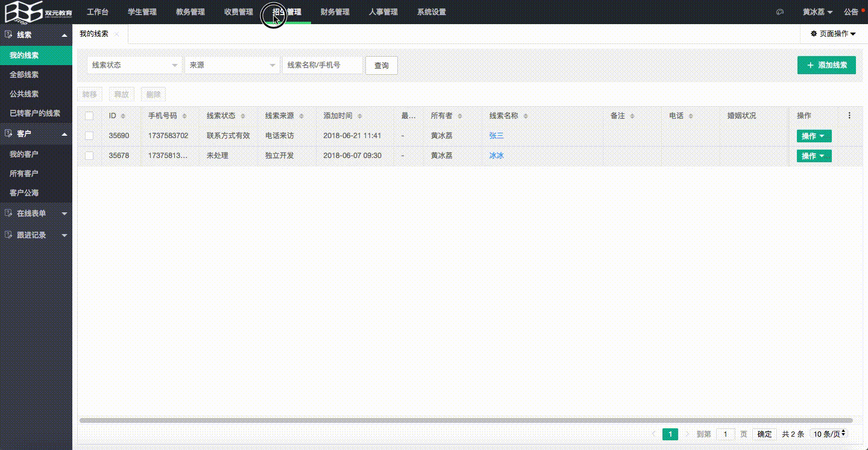Viewport: 868px width, 450px height.
Task: Click the 双元教育 logo
Action: (39, 12)
